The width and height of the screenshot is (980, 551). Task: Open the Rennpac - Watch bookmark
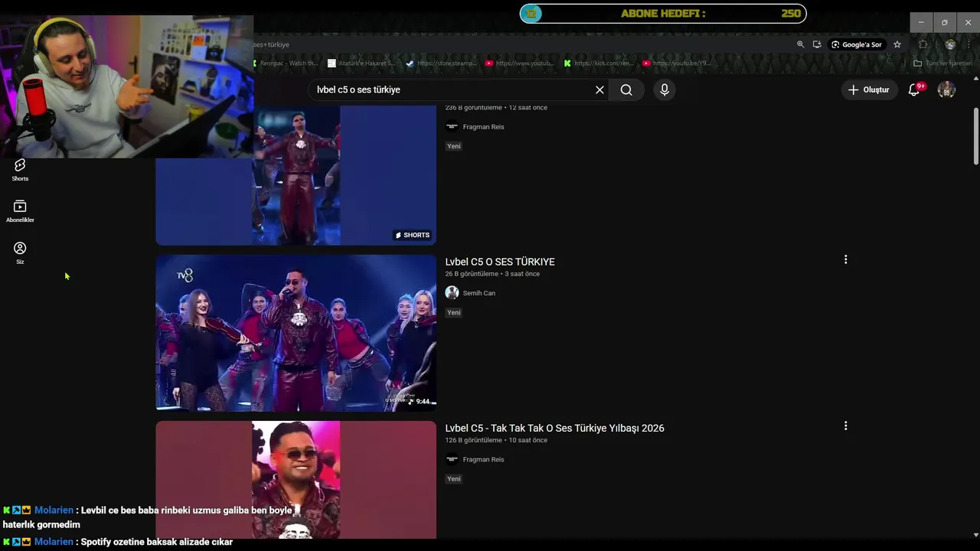[286, 64]
